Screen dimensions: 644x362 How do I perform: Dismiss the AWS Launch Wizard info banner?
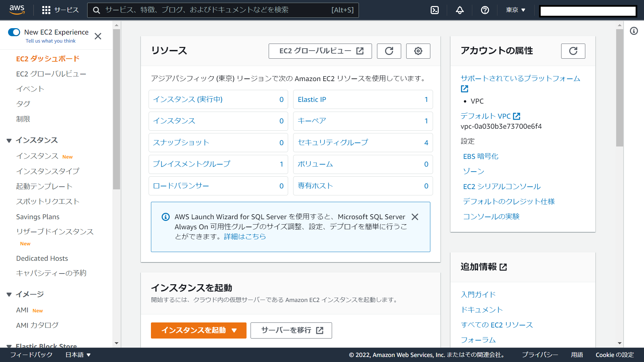tap(415, 217)
